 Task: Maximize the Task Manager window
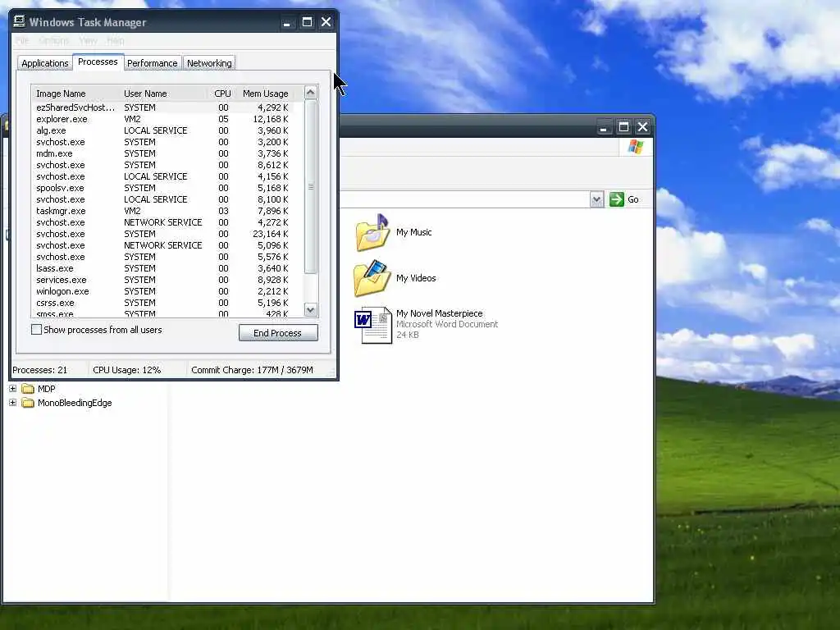point(307,22)
